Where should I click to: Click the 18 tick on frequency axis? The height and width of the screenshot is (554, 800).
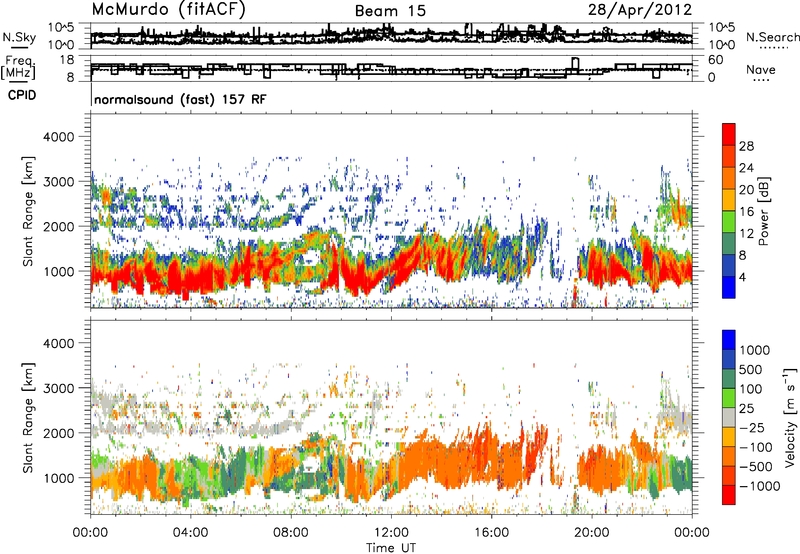point(66,60)
